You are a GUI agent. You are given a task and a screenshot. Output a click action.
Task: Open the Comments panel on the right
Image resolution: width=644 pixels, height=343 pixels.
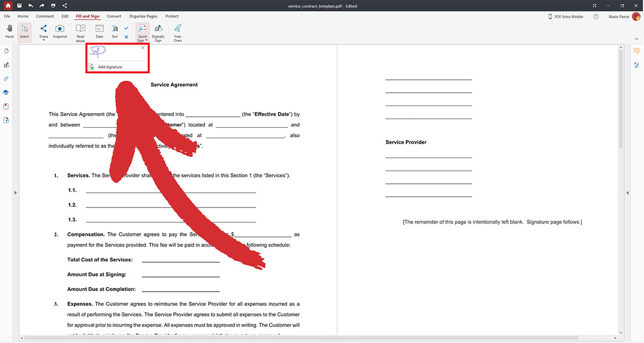[636, 50]
